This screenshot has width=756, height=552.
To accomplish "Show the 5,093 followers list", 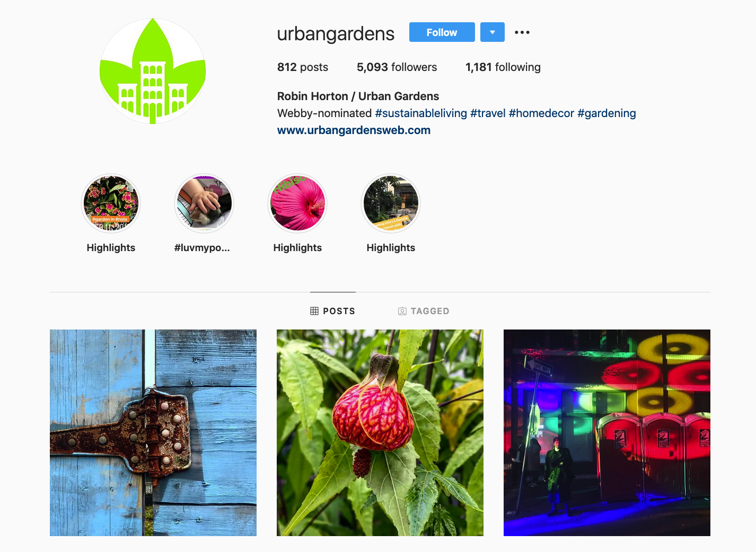I will [x=397, y=67].
